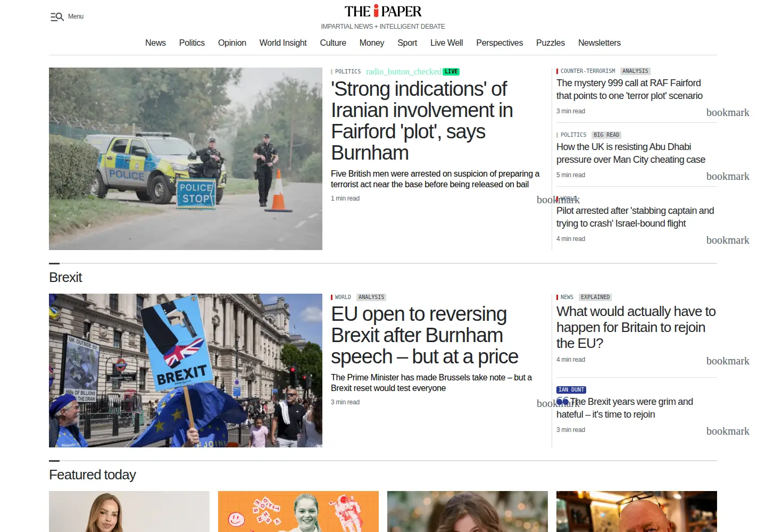Open the Sport section

pyautogui.click(x=407, y=43)
